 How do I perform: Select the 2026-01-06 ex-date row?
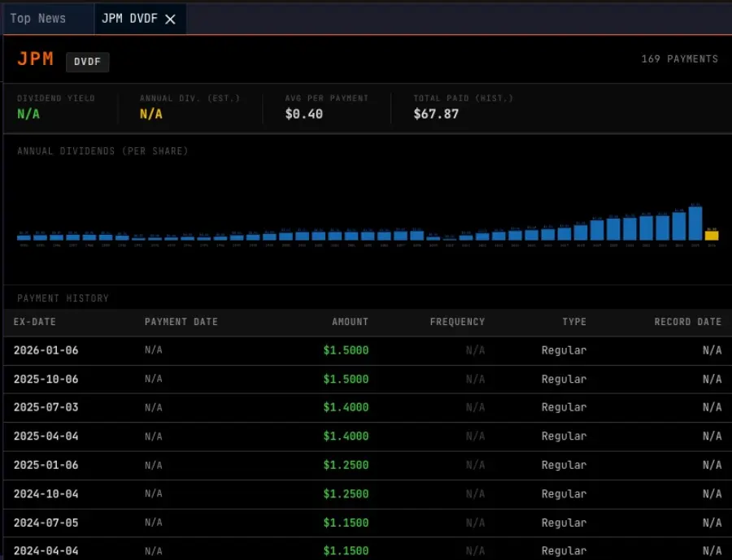[46, 350]
